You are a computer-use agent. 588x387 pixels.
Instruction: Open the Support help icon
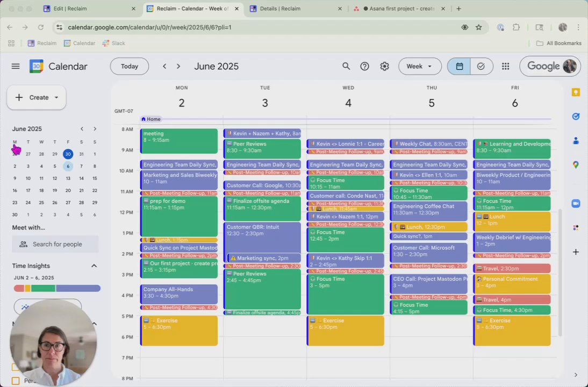pos(364,66)
